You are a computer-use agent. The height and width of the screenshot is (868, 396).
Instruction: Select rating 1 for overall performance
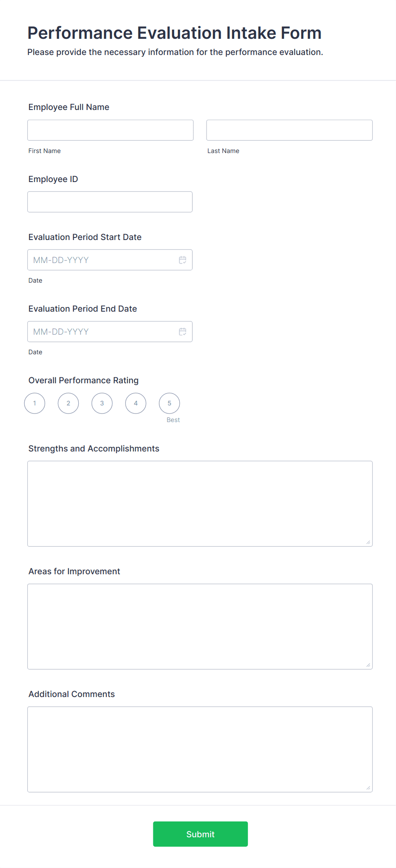(x=34, y=403)
